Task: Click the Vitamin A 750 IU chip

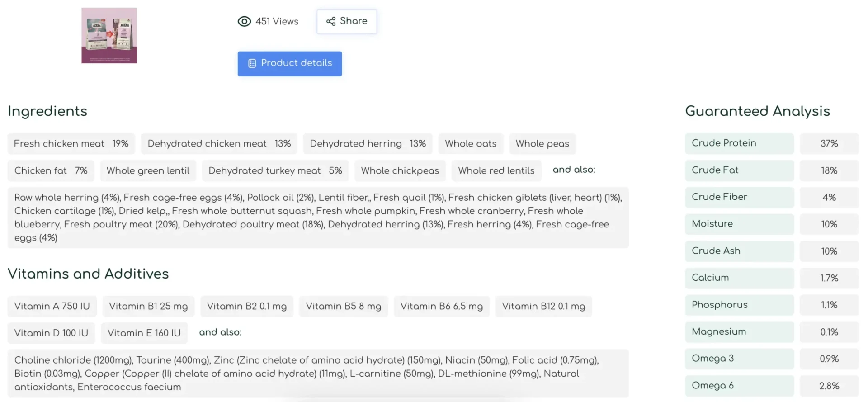Action: tap(52, 307)
